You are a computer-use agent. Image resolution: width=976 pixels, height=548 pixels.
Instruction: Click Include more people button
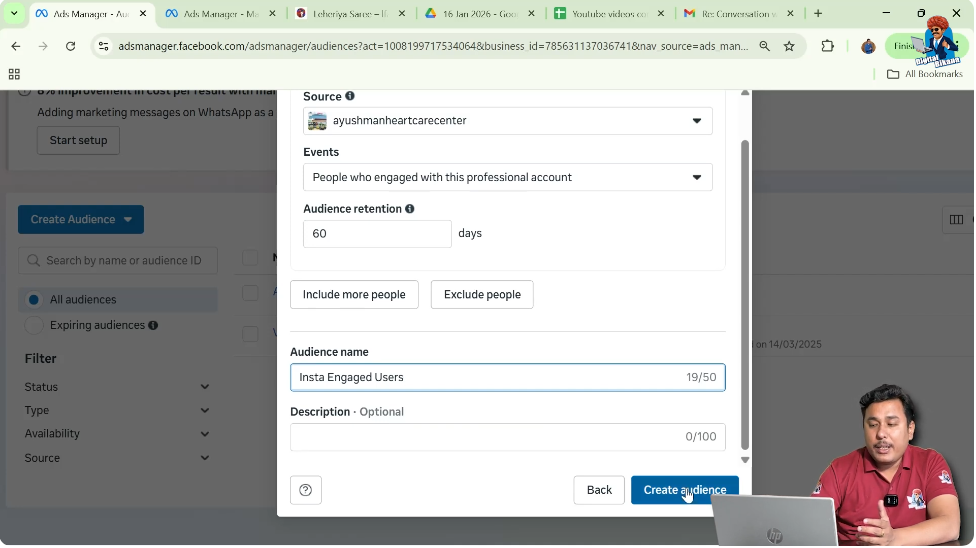coord(354,295)
